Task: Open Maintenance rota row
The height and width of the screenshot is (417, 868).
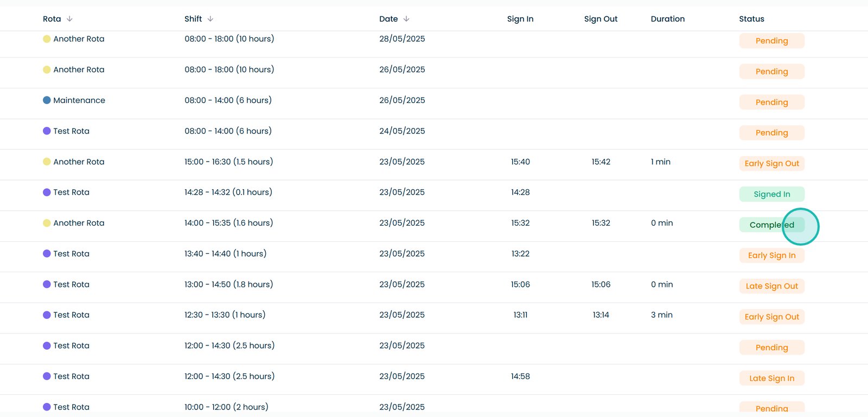Action: [79, 100]
